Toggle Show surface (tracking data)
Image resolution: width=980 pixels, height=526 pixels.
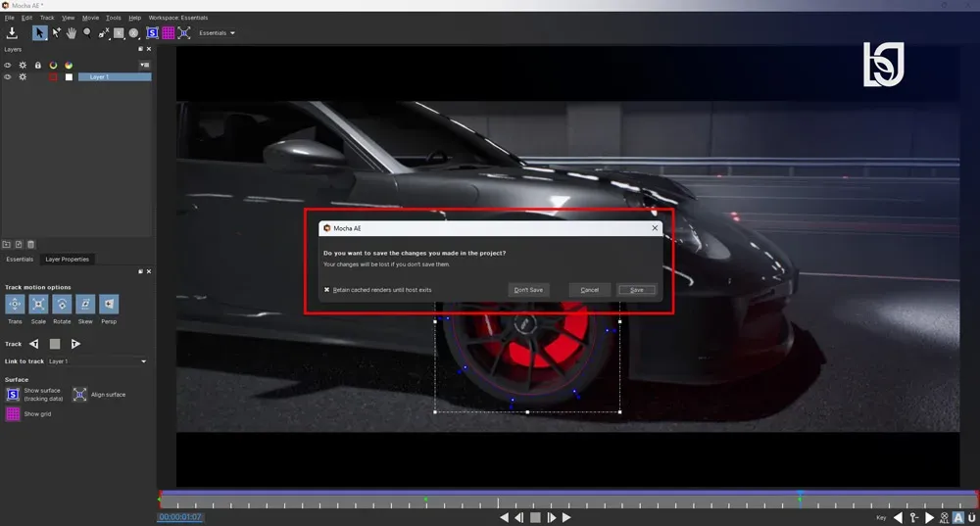click(x=13, y=394)
